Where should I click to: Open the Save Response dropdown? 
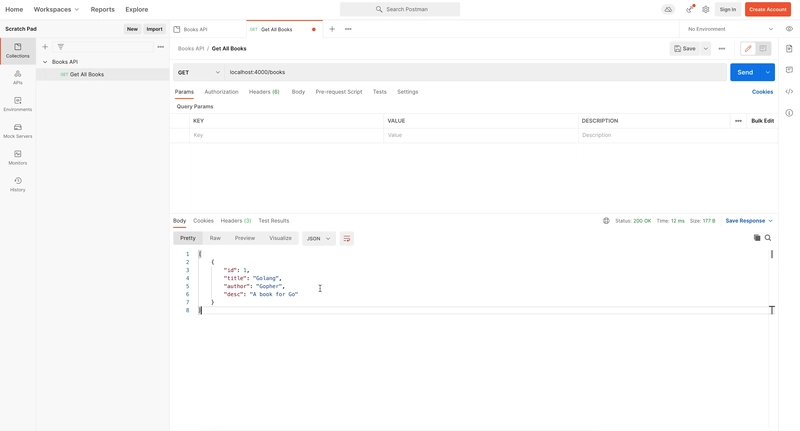click(x=749, y=221)
